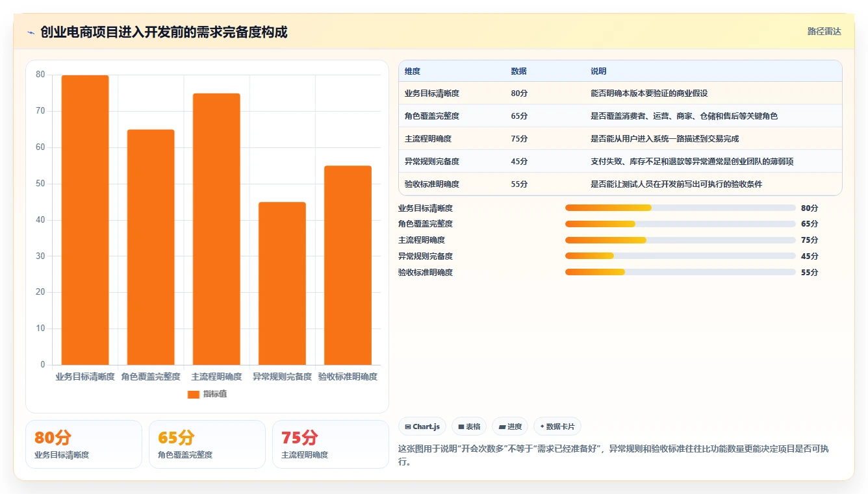
Task: Click the Chart.js chip
Action: [422, 426]
